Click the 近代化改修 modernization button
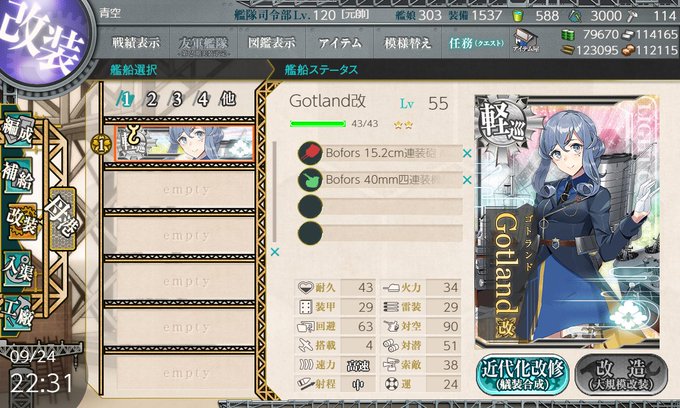 (523, 375)
